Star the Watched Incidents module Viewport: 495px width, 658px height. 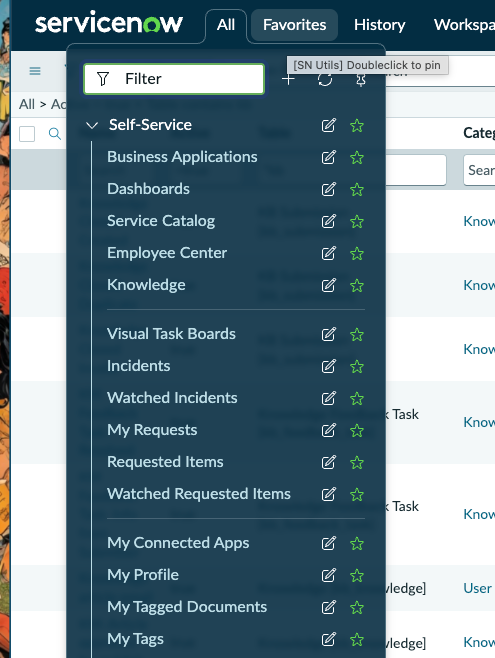coord(357,399)
